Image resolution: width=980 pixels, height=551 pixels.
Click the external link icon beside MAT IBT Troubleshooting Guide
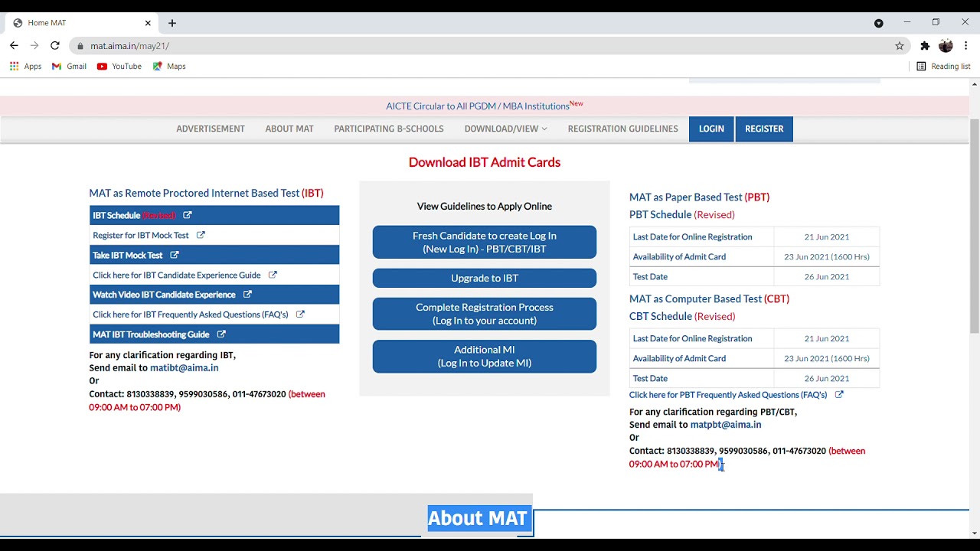pos(221,334)
